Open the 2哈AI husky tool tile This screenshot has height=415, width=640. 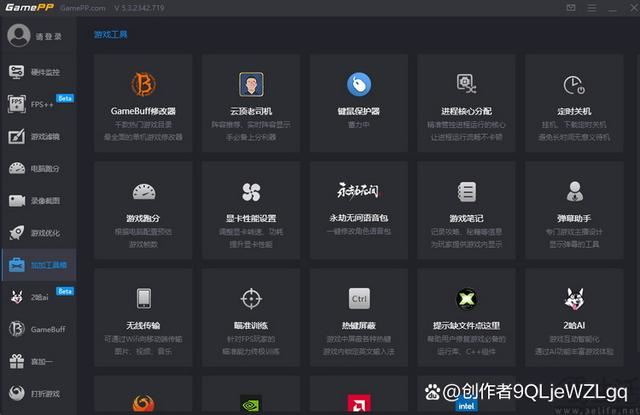[573, 298]
